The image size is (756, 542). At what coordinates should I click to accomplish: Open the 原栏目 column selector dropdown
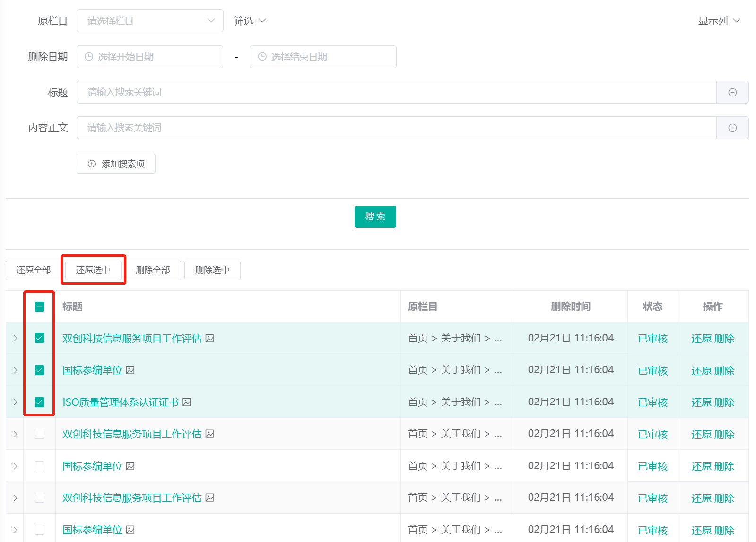tap(149, 21)
